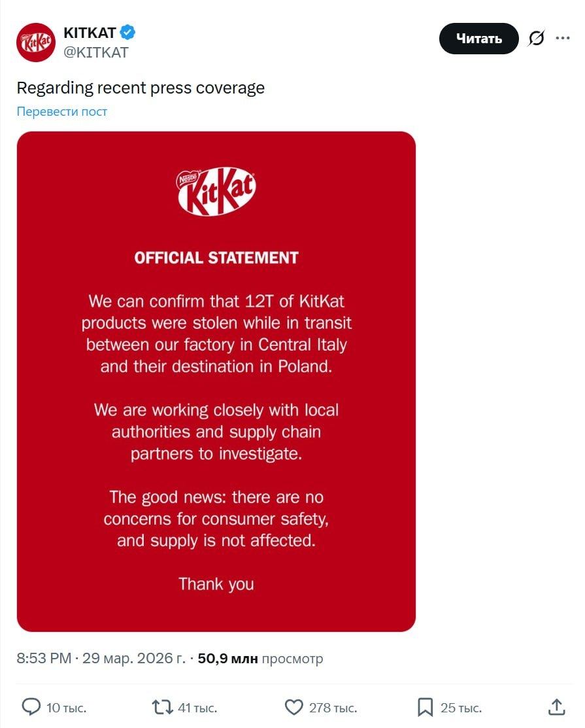The width and height of the screenshot is (585, 728).
Task: Click the 278 тыс. likes count
Action: click(x=333, y=708)
